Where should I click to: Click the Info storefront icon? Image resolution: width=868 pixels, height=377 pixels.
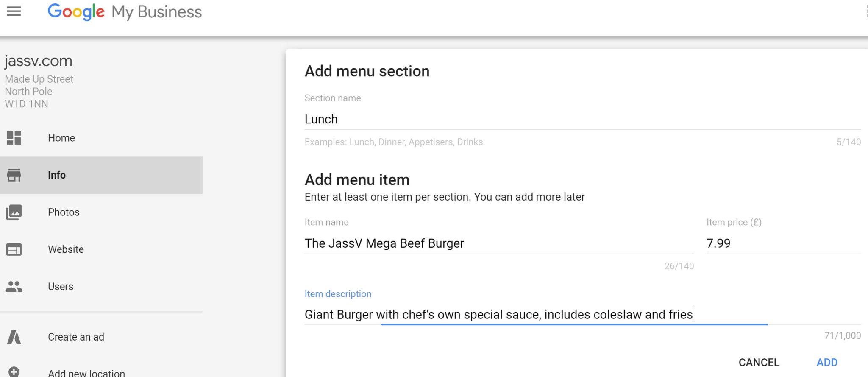[x=14, y=175]
